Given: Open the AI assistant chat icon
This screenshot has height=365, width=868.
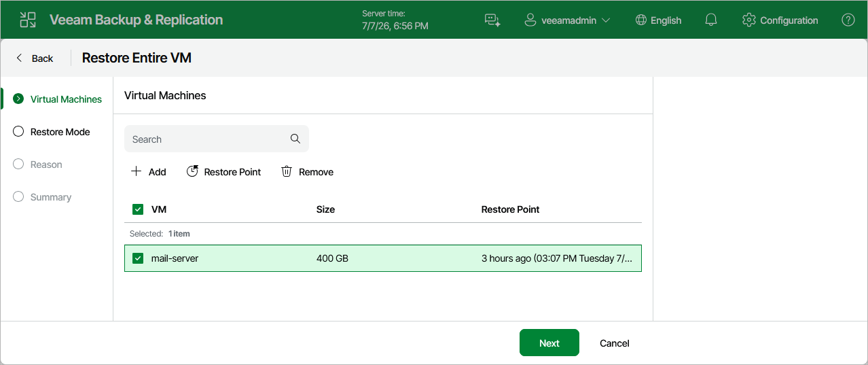Looking at the screenshot, I should point(492,20).
